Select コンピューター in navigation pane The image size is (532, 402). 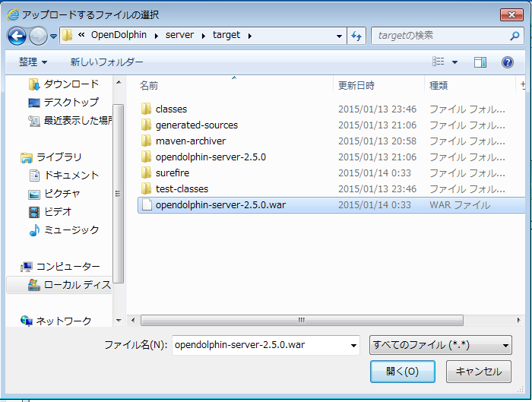pos(60,267)
